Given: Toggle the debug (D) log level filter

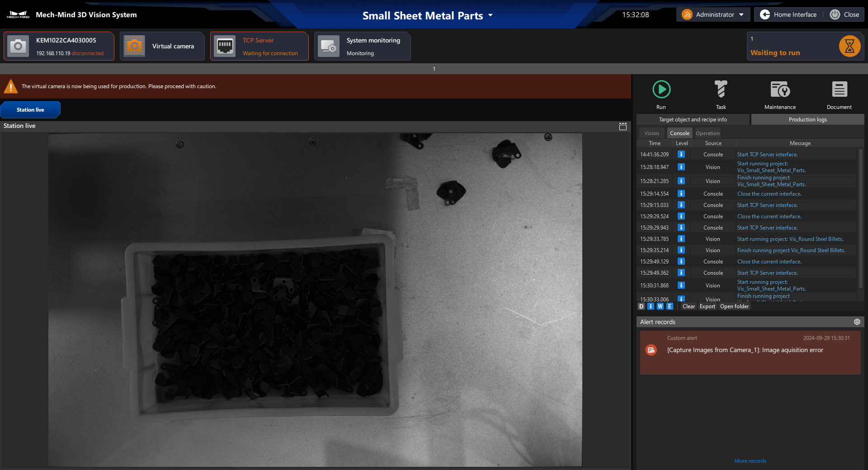Looking at the screenshot, I should 641,306.
